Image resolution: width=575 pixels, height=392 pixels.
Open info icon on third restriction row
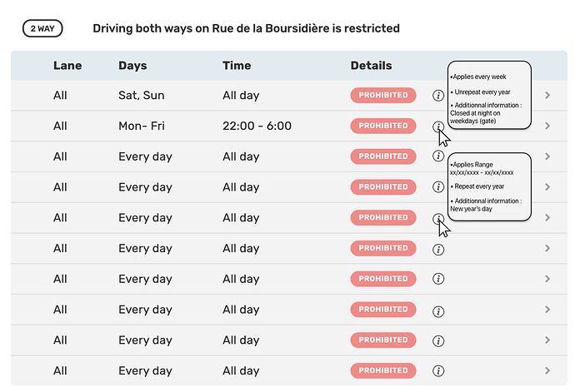[x=438, y=156]
